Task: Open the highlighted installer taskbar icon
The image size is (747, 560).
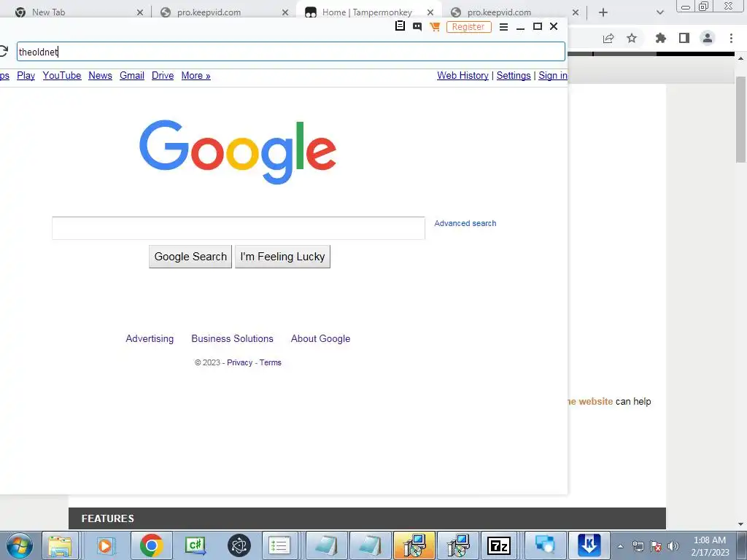Action: click(414, 545)
